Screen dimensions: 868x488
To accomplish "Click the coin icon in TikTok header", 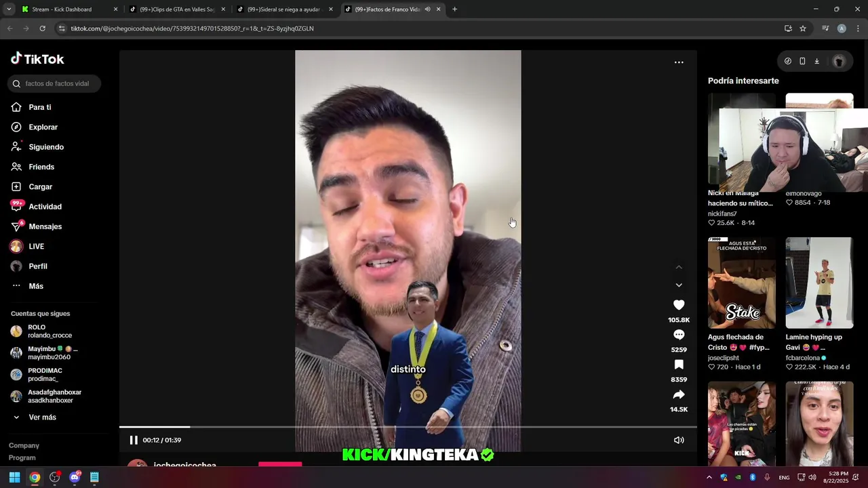I will [x=788, y=61].
